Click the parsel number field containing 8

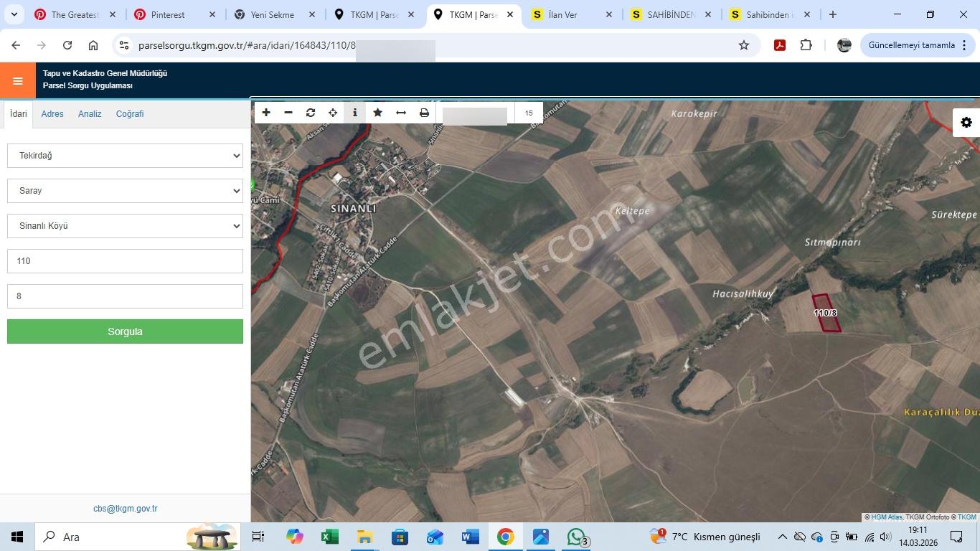pyautogui.click(x=125, y=296)
